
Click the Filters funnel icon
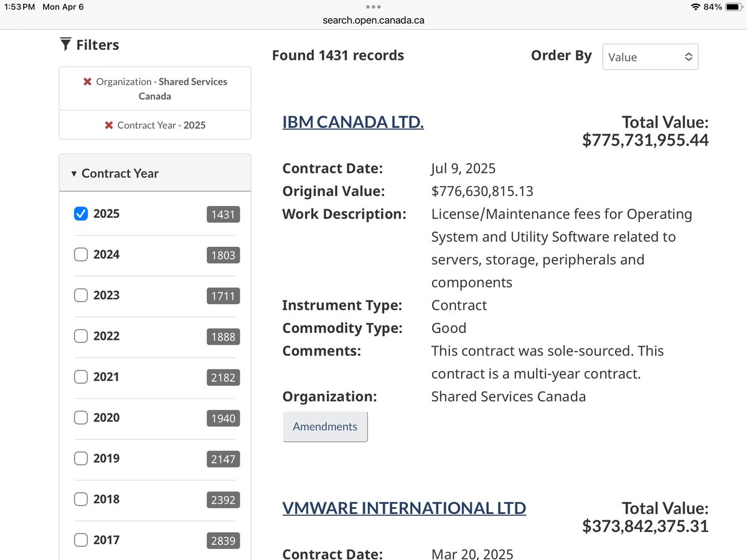coord(65,45)
